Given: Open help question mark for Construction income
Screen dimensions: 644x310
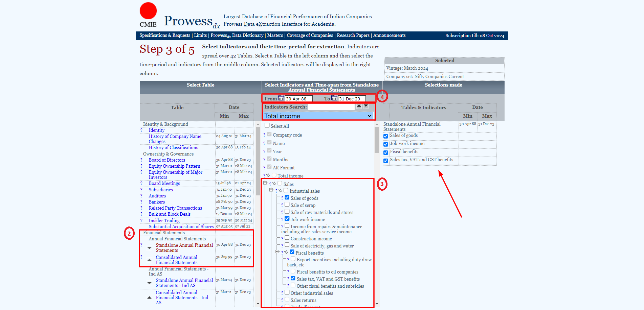Looking at the screenshot, I should click(x=282, y=239).
